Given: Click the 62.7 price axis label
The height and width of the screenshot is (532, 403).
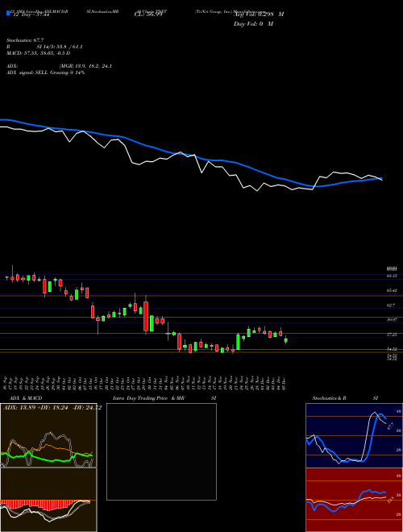Looking at the screenshot, I should pos(390,305).
